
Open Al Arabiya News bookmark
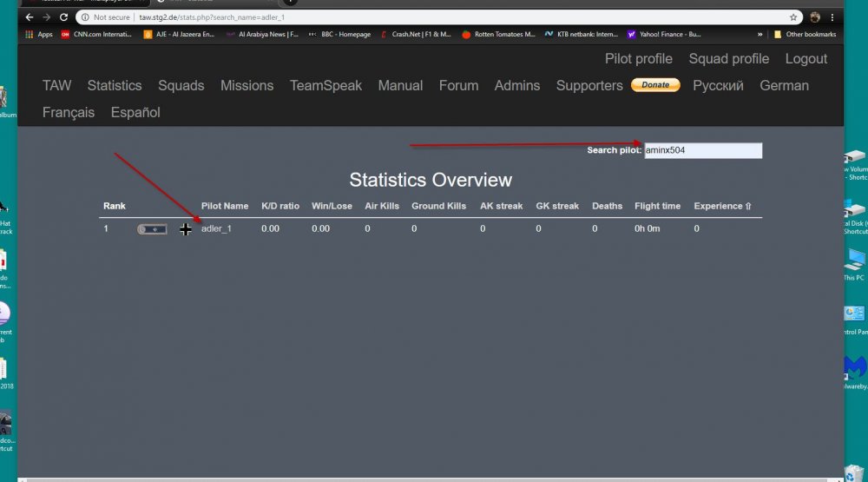(x=262, y=35)
